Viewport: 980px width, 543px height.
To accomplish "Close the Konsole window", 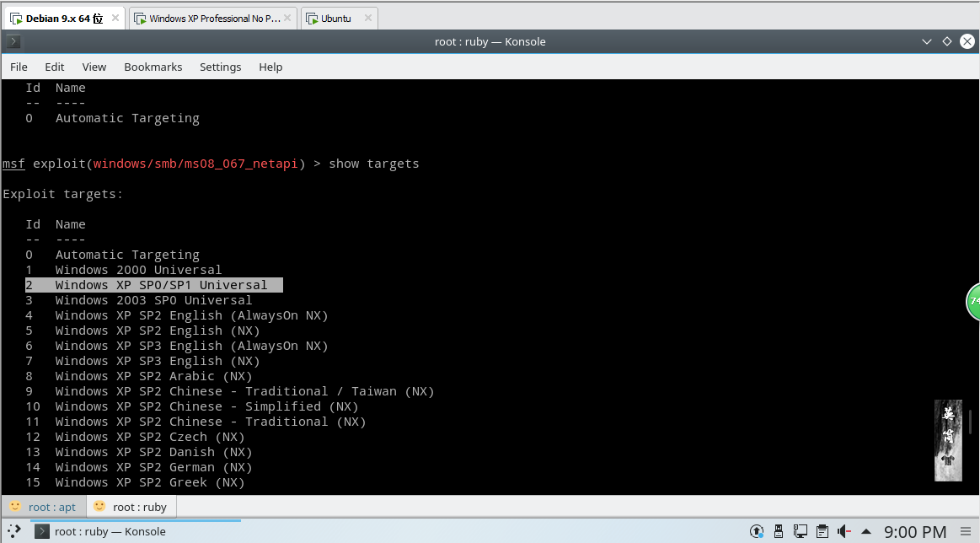I will (967, 42).
